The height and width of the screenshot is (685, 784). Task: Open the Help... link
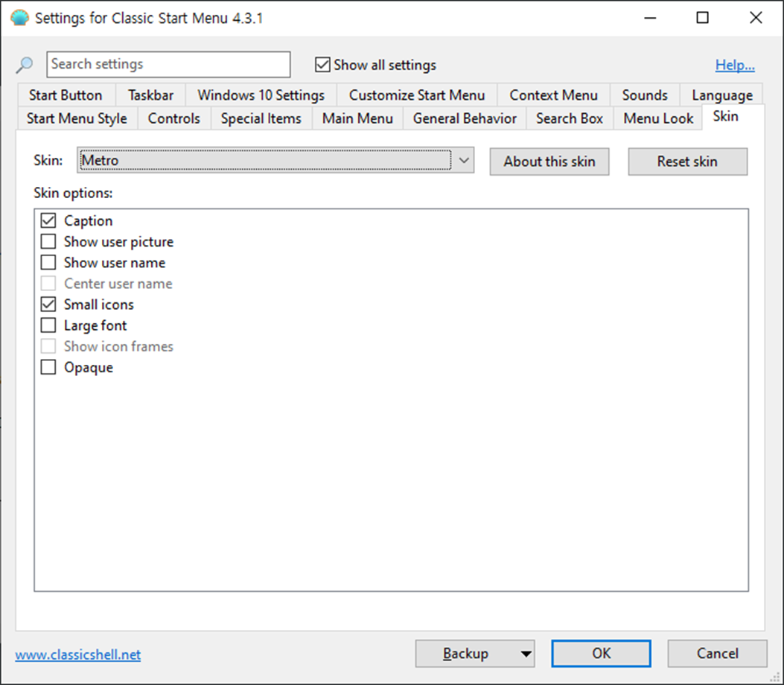735,65
